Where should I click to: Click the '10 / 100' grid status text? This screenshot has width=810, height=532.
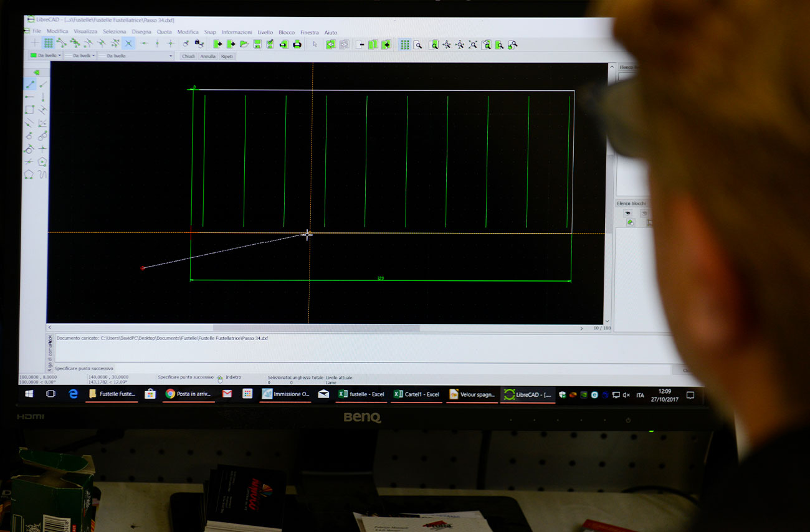click(601, 328)
